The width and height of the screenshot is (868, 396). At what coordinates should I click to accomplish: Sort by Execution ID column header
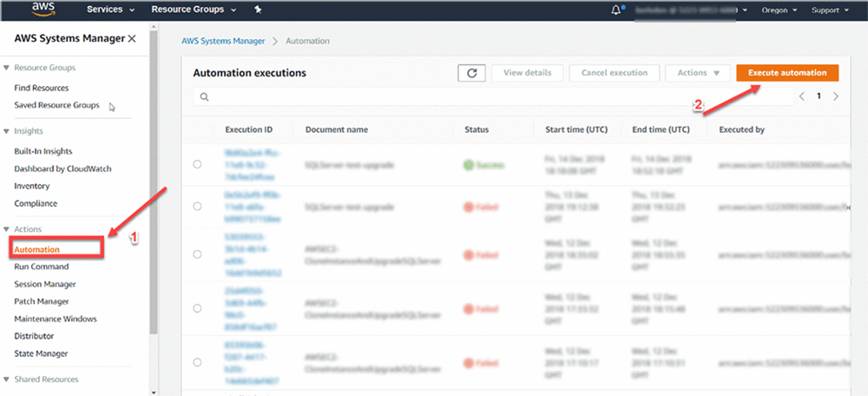(x=248, y=129)
